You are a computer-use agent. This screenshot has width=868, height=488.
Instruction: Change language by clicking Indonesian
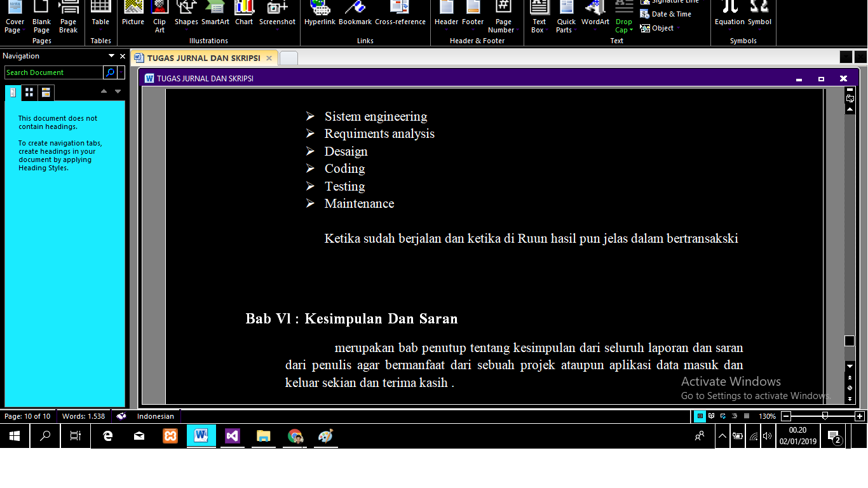click(154, 416)
